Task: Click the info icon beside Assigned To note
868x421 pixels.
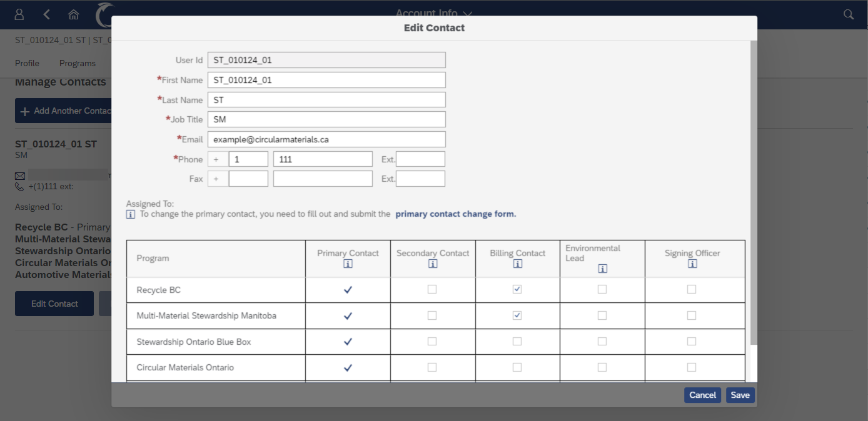Action: [x=131, y=214]
